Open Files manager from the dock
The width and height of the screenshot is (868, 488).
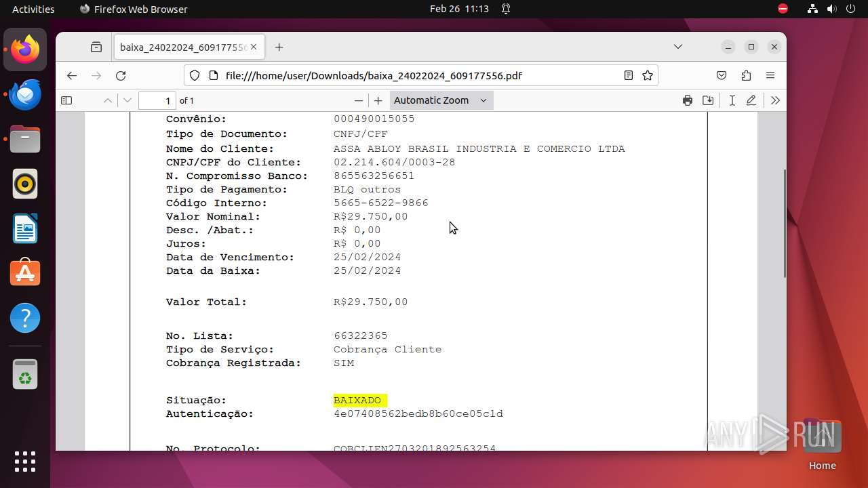(x=25, y=139)
